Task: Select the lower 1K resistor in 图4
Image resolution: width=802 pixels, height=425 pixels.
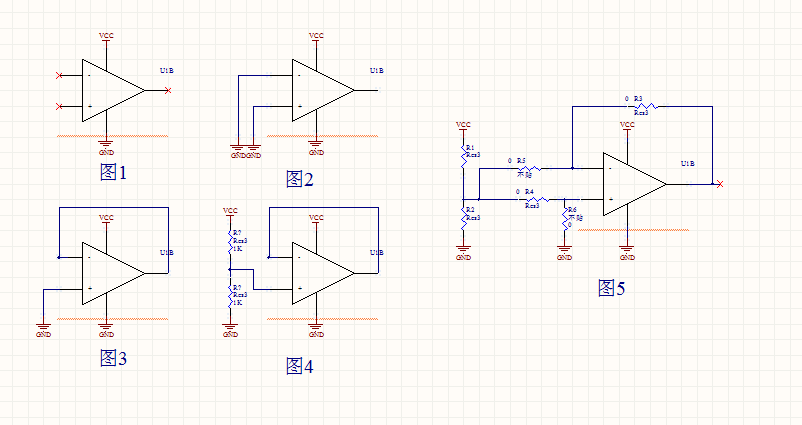Action: point(230,295)
